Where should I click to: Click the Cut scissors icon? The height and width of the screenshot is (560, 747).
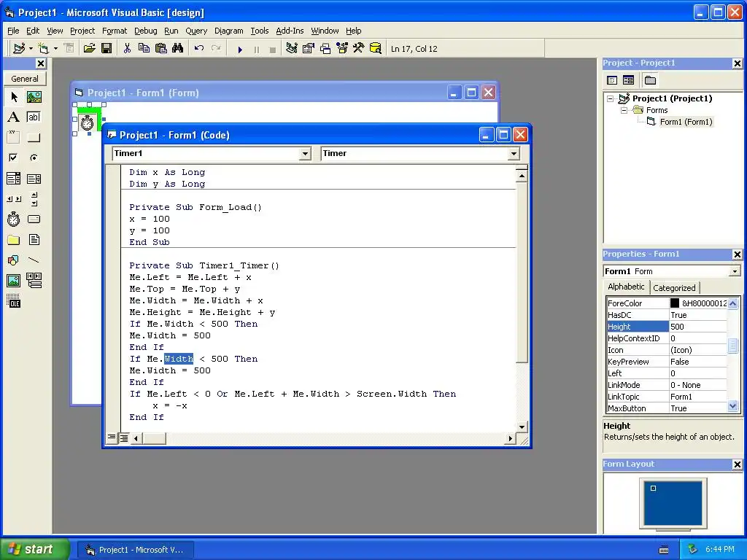pos(127,48)
